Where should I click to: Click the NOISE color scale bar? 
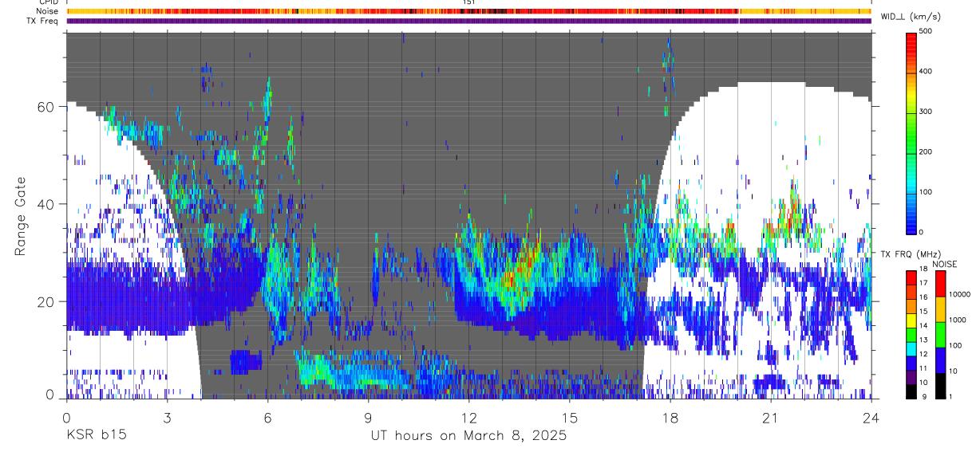[941, 334]
